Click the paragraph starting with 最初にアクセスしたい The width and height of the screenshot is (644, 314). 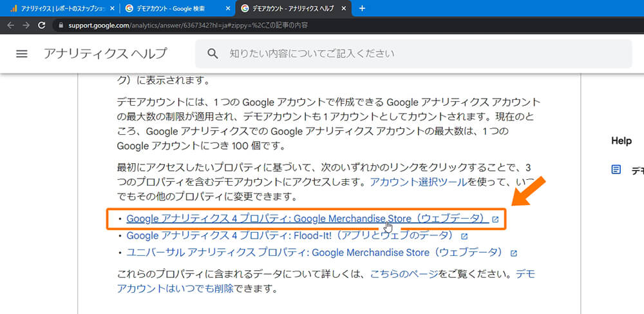coord(325,182)
